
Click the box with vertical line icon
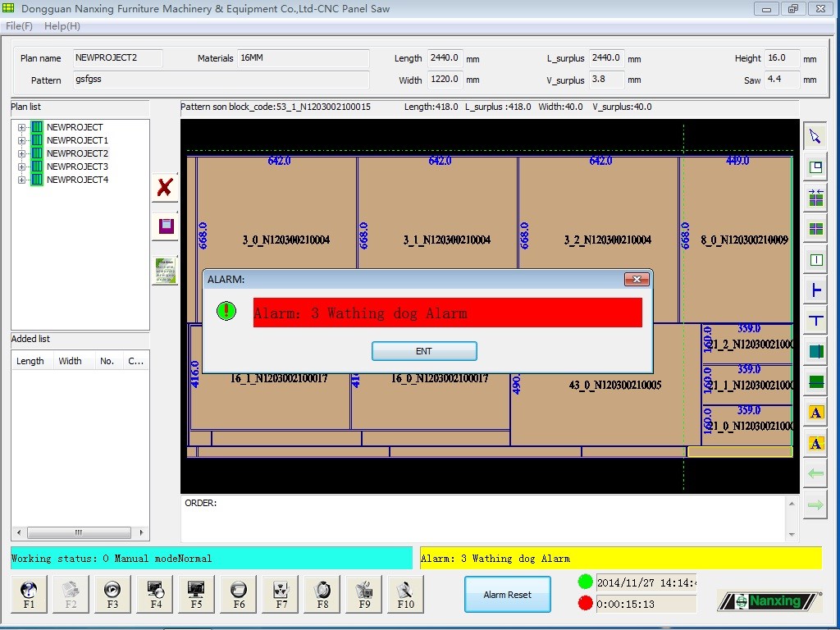(815, 260)
